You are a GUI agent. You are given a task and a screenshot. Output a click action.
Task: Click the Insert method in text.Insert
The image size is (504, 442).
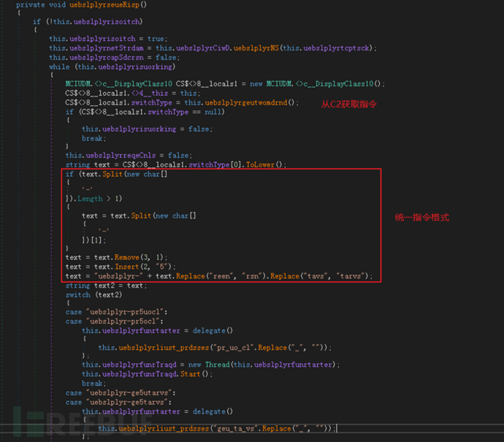[x=127, y=267]
